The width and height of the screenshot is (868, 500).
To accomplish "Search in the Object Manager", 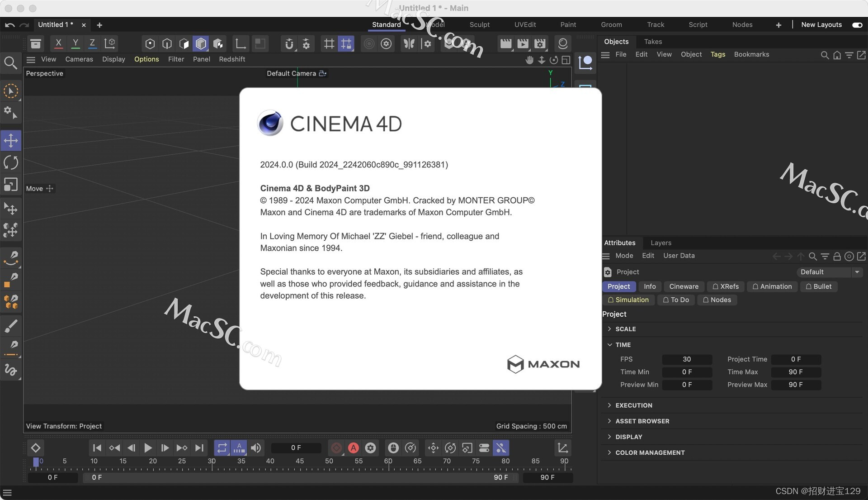I will pos(825,55).
